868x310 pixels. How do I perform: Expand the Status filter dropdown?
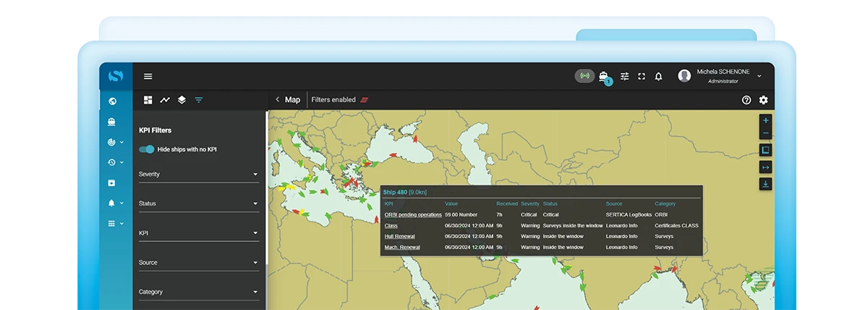pyautogui.click(x=198, y=204)
